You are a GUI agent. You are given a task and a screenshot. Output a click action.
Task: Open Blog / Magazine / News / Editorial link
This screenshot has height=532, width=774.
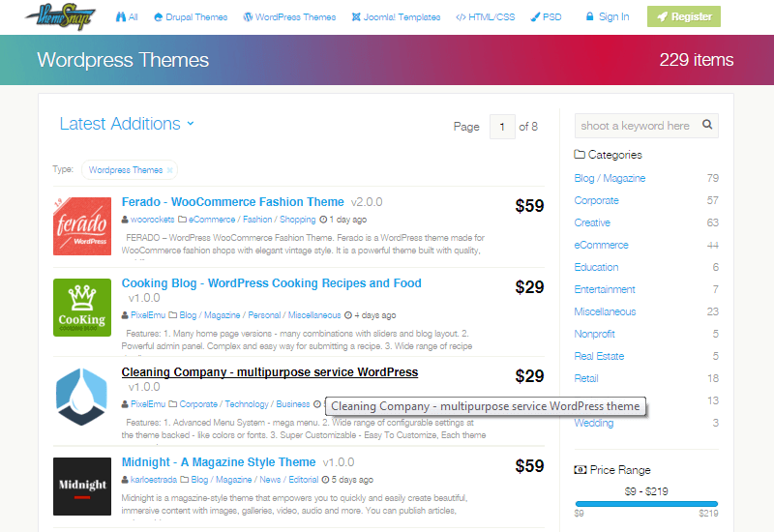(254, 479)
